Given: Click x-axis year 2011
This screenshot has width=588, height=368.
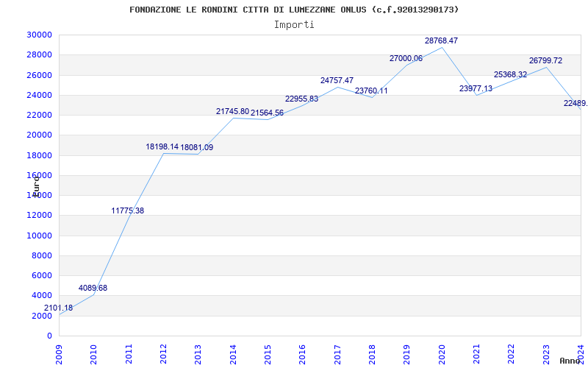Looking at the screenshot, I should (x=129, y=354).
